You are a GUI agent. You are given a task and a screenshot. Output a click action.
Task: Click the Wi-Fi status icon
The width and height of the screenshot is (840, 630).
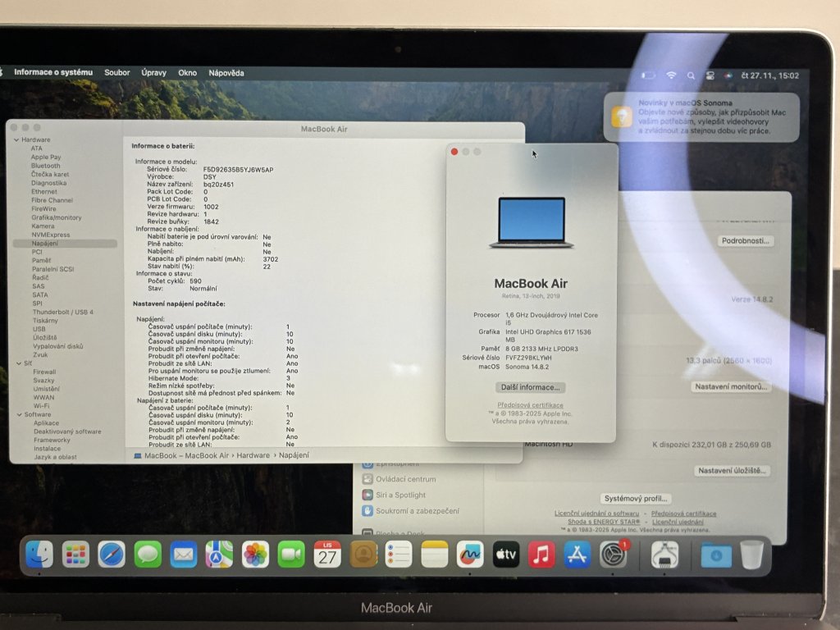[x=671, y=75]
